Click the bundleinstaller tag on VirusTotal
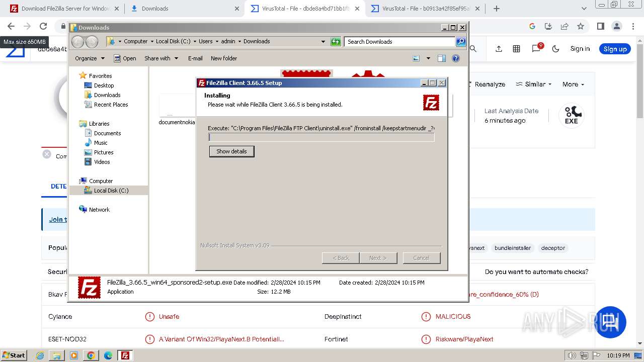The width and height of the screenshot is (644, 362). coord(512,248)
